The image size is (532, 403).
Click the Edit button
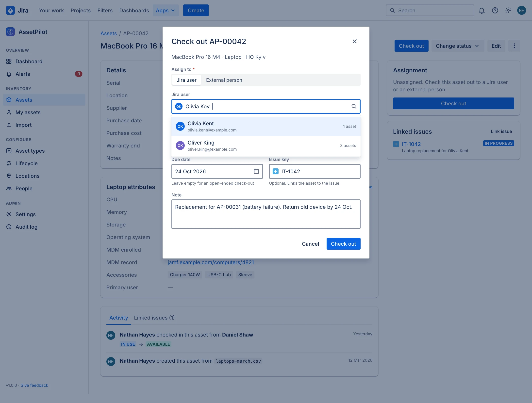[496, 46]
